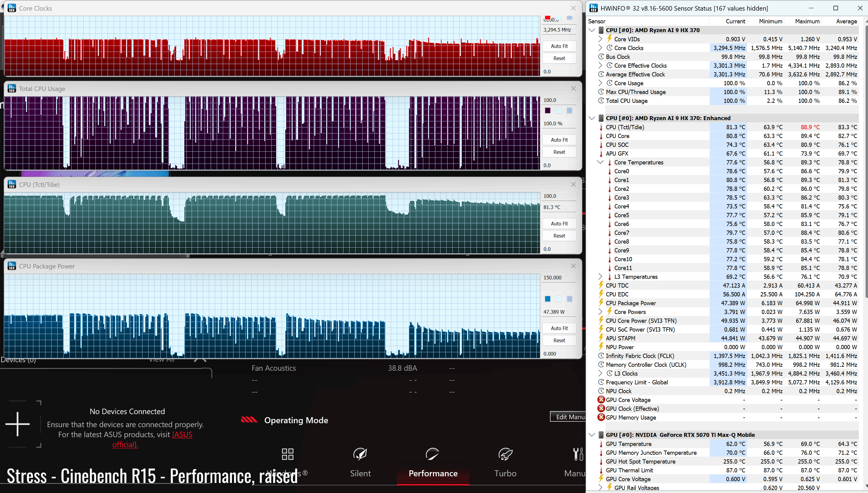The image size is (868, 493).
Task: Close the Core Clocks graph window
Action: [x=573, y=8]
